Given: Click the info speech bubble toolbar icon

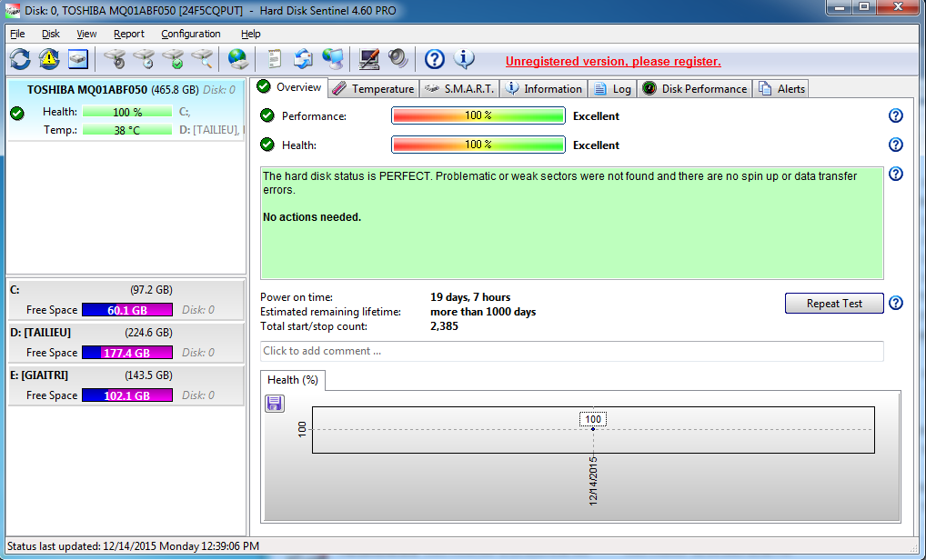Looking at the screenshot, I should coord(464,60).
